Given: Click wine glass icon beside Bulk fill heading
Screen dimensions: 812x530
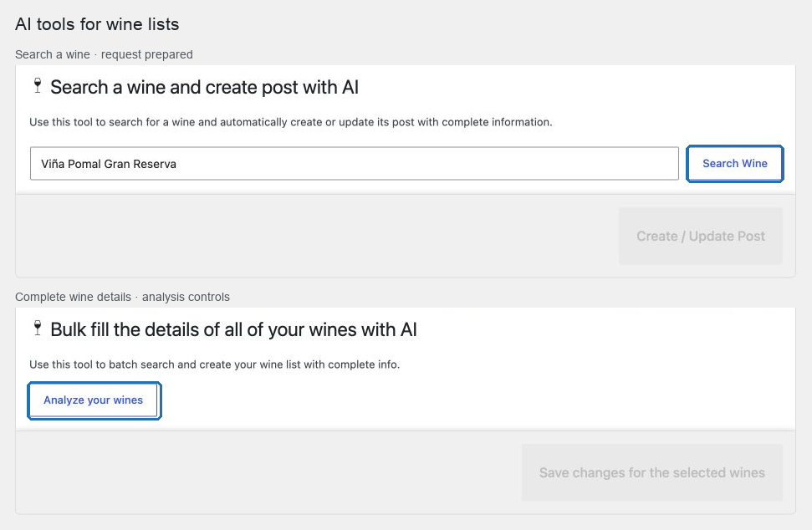Looking at the screenshot, I should tap(38, 329).
